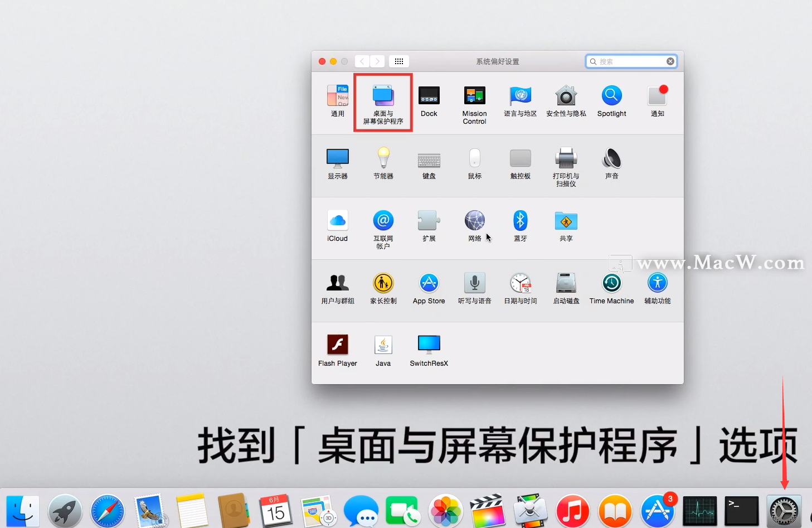Open Music app in the Dock
The width and height of the screenshot is (812, 528).
572,511
